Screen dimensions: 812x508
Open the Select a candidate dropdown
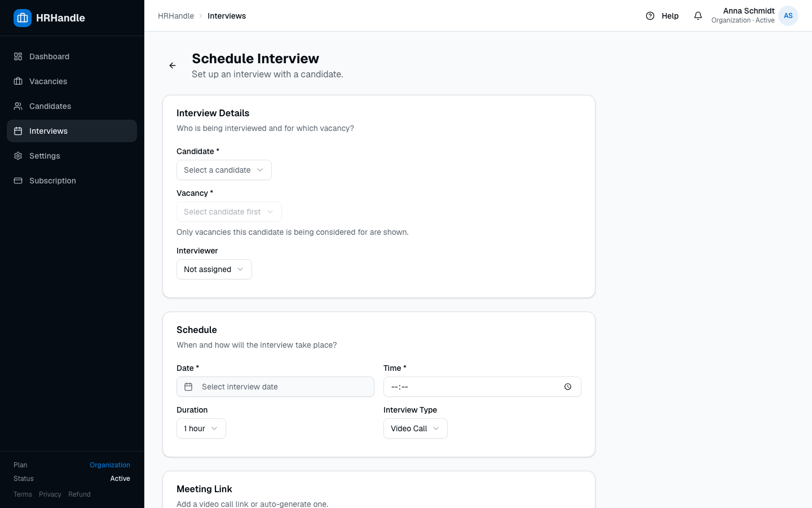tap(224, 170)
